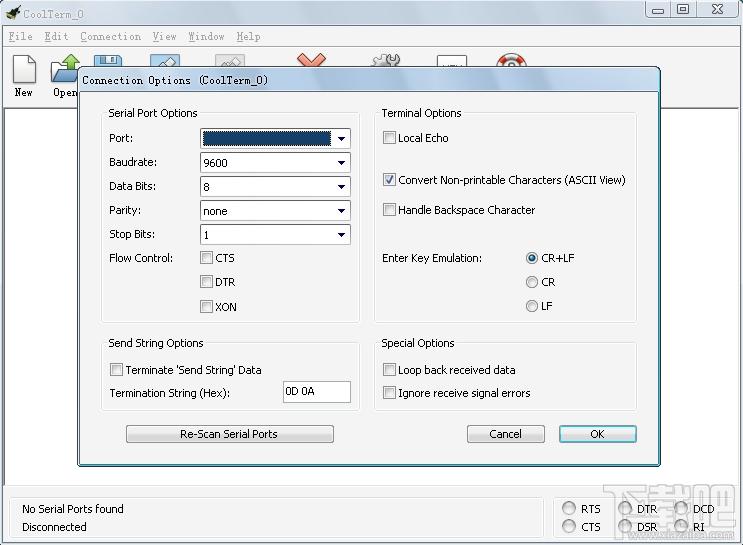Click the Connection Options dialog title bar
The height and width of the screenshot is (545, 743).
click(x=369, y=80)
